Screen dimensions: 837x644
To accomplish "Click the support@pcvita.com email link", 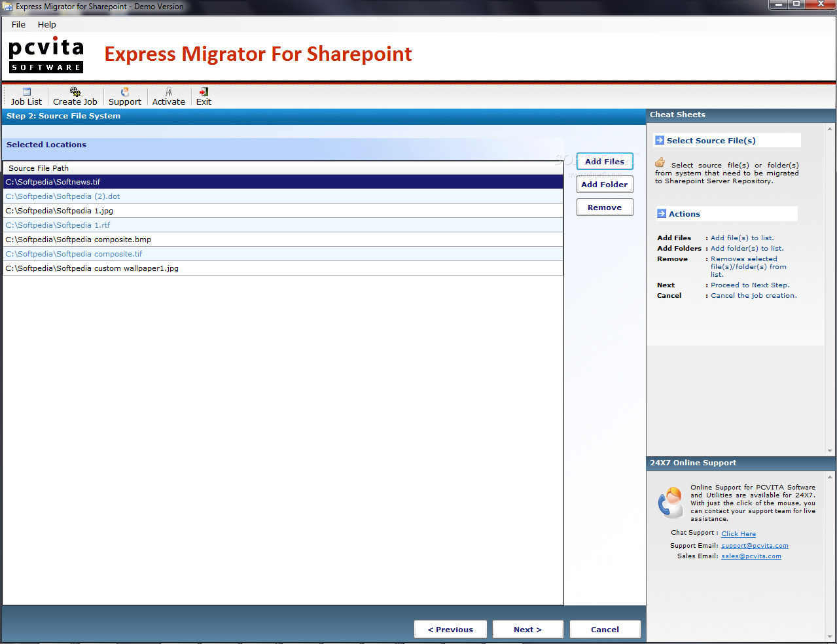I will click(755, 546).
